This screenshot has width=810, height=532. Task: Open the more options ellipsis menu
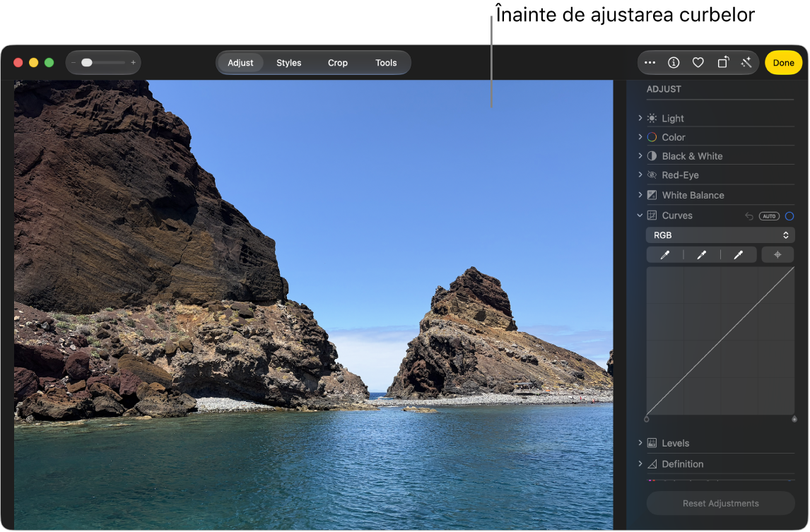pos(650,62)
